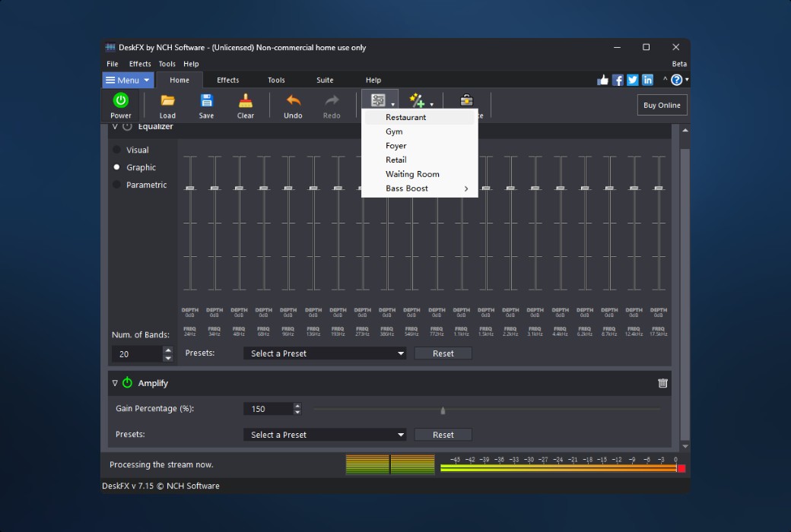Click the Twitter icon
The image size is (791, 532).
(x=632, y=79)
